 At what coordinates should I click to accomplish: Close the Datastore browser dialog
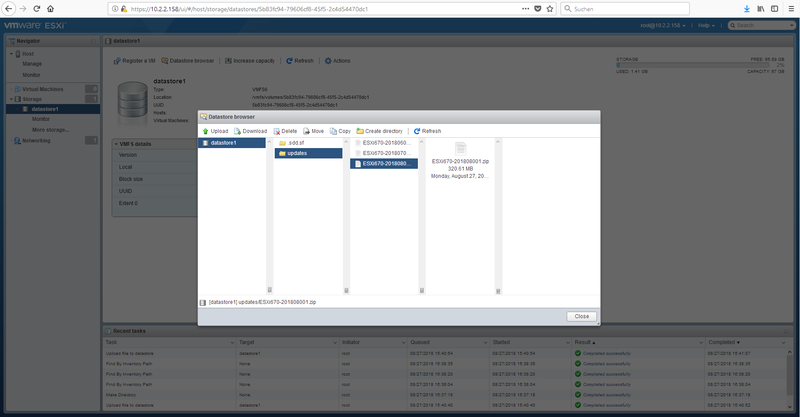coord(582,316)
